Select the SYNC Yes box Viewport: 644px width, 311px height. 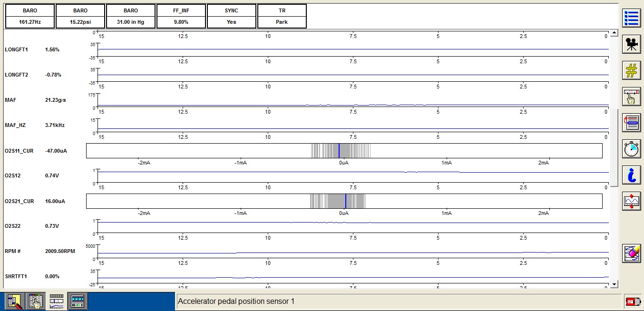(x=232, y=16)
